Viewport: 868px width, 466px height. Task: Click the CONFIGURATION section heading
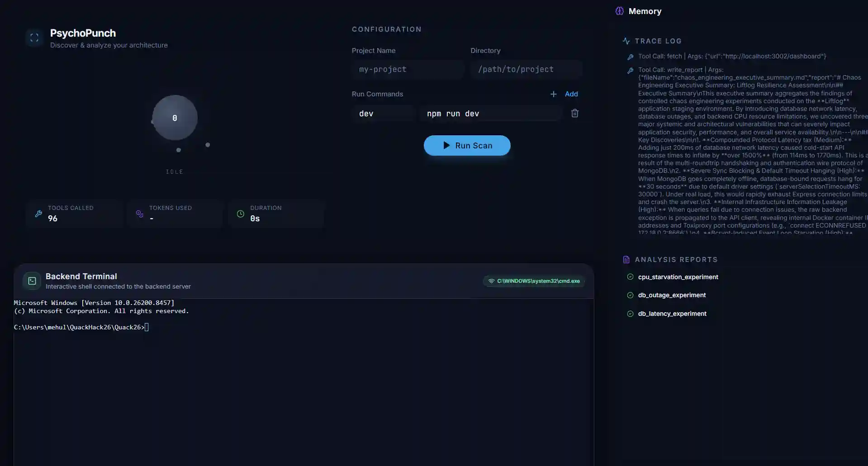point(386,29)
